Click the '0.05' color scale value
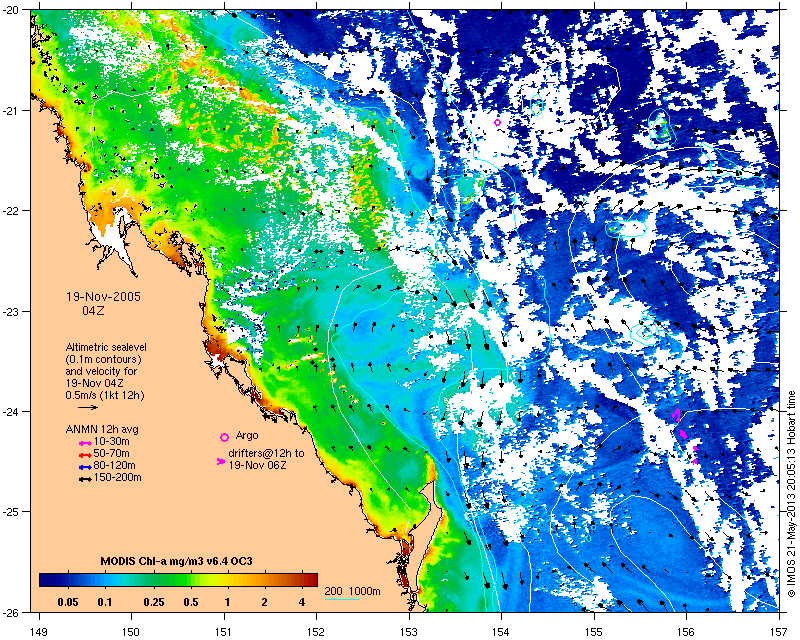The width and height of the screenshot is (800, 640). click(x=68, y=602)
